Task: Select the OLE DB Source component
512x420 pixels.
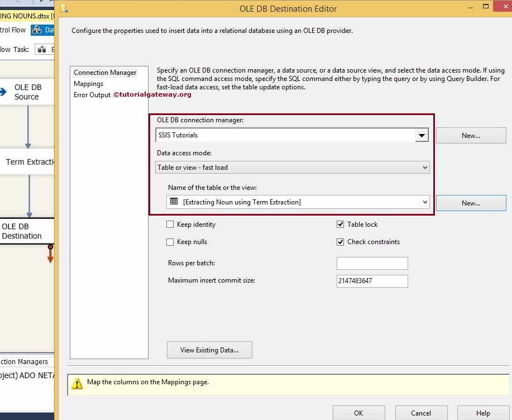Action: coord(27,92)
